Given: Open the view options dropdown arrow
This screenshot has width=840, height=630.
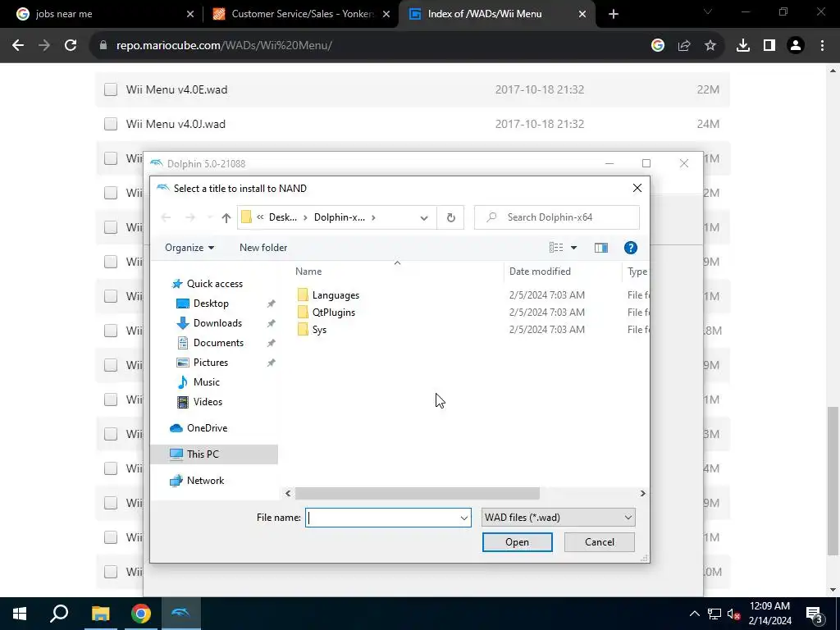Looking at the screenshot, I should [573, 248].
